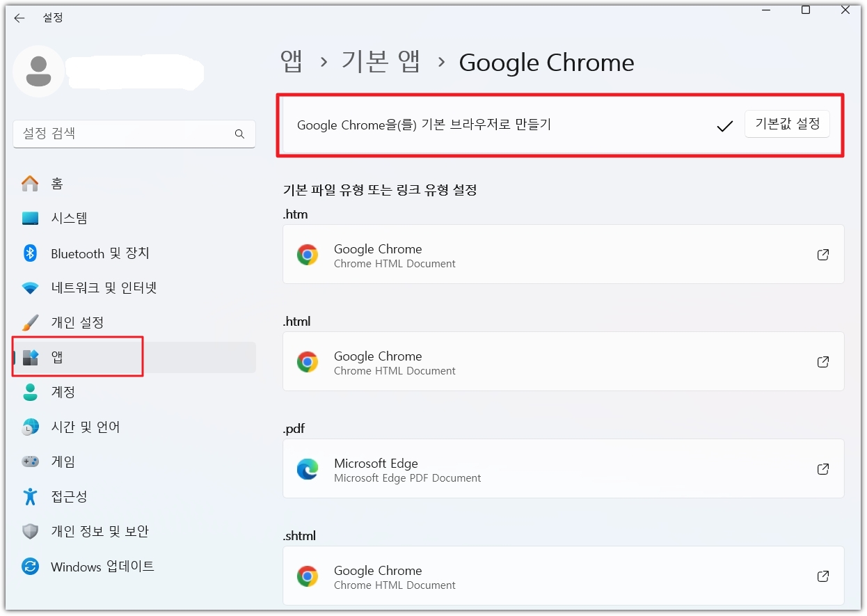Open 게임 settings
Image resolution: width=867 pixels, height=616 pixels.
point(134,462)
